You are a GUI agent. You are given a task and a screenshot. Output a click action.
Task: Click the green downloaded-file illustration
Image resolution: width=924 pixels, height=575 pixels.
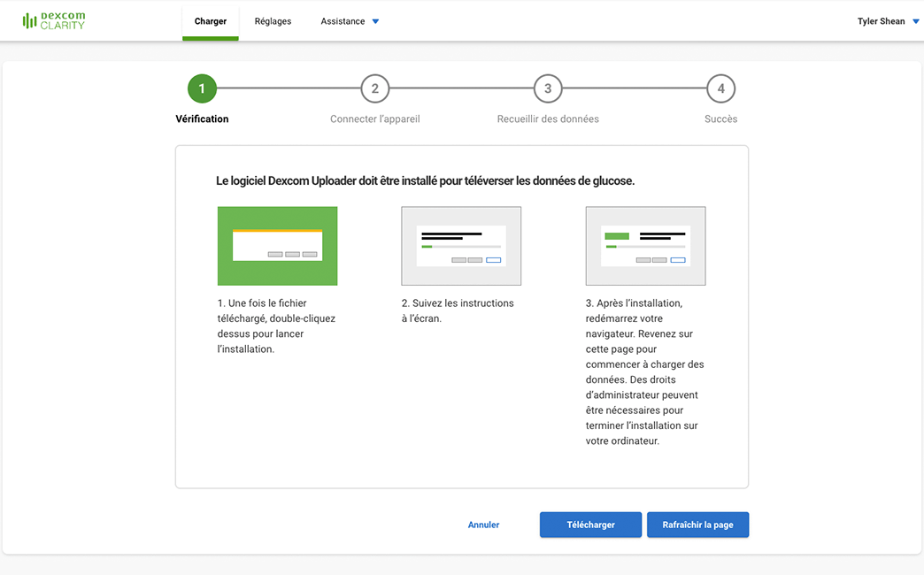click(x=278, y=246)
